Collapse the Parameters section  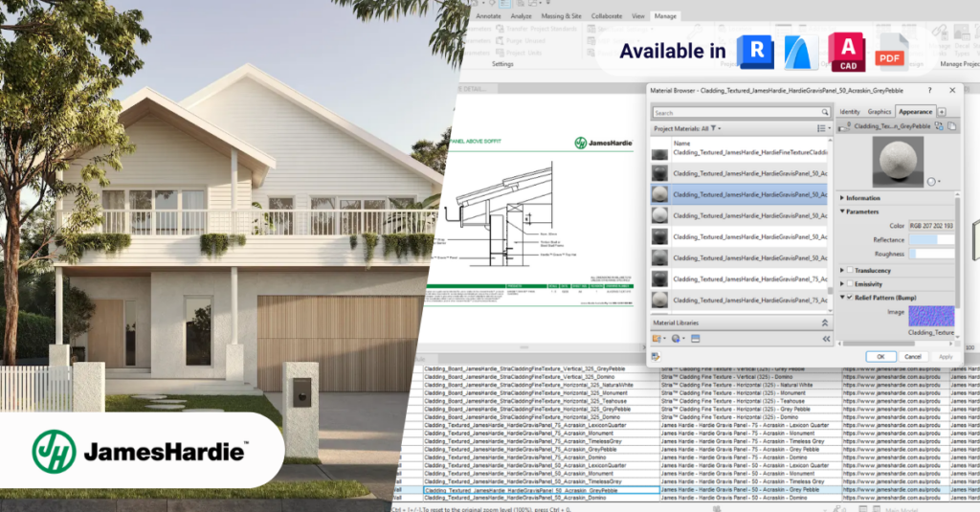(842, 211)
